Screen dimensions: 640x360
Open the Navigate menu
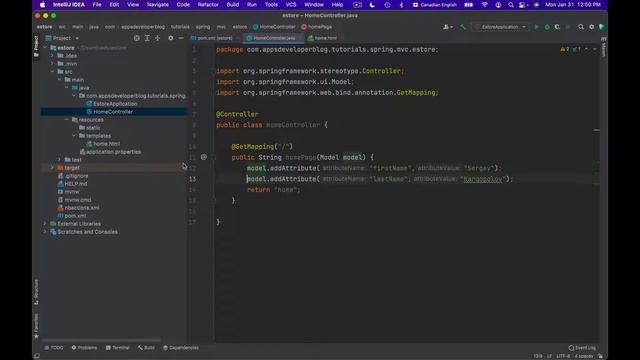[158, 5]
